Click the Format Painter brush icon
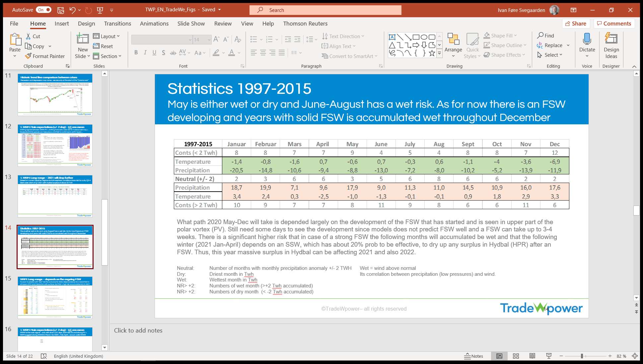The width and height of the screenshot is (643, 364). 29,56
